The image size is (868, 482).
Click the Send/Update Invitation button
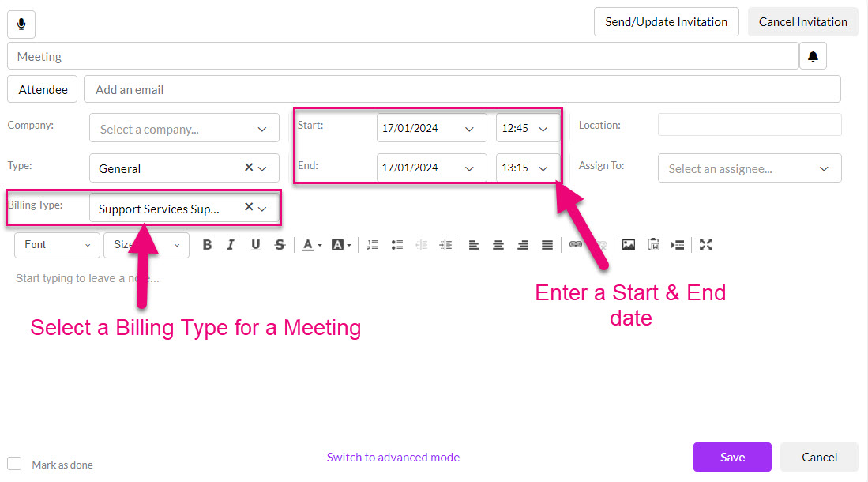666,22
